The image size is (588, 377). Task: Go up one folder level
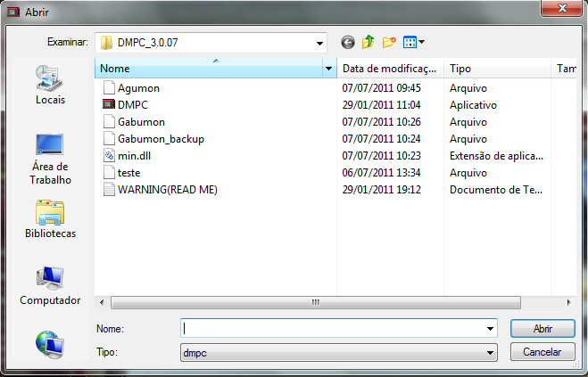pos(368,42)
